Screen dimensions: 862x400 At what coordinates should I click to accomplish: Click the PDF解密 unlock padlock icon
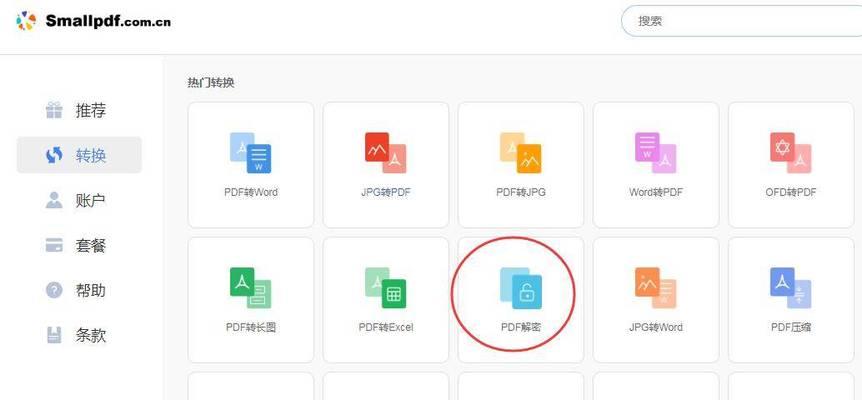pyautogui.click(x=521, y=288)
